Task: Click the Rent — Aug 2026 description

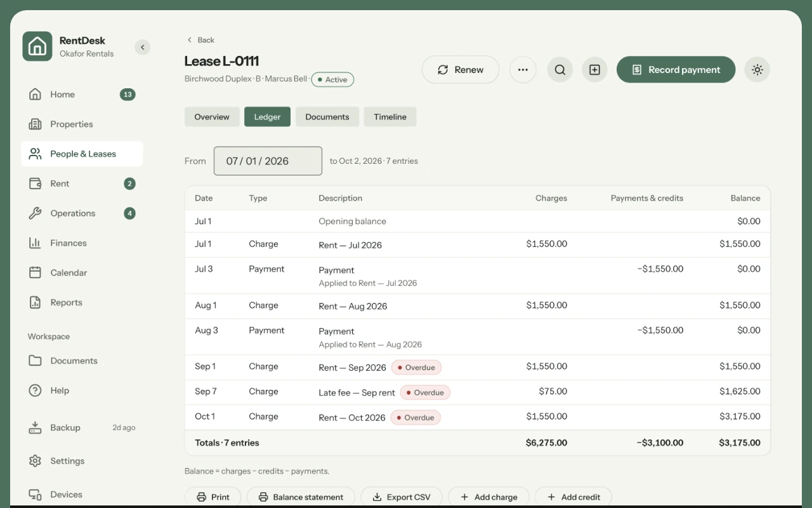Action: pos(353,306)
